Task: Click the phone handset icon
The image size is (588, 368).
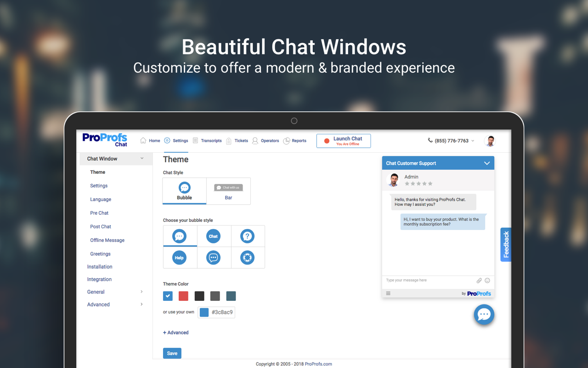Action: tap(430, 140)
